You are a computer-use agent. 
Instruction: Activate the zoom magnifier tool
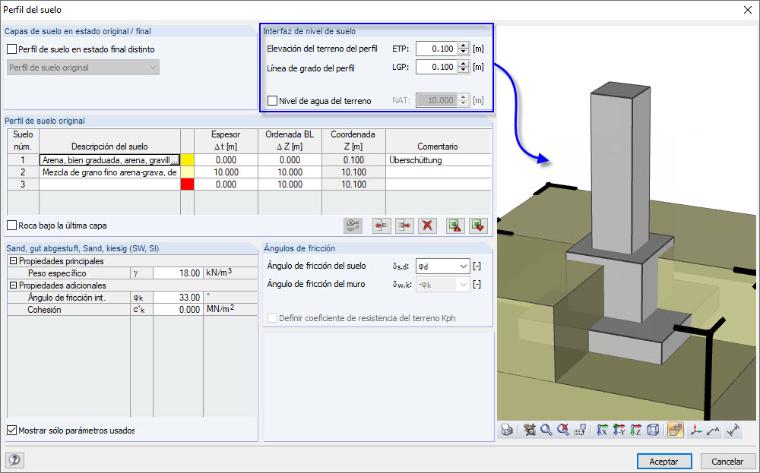pos(546,430)
